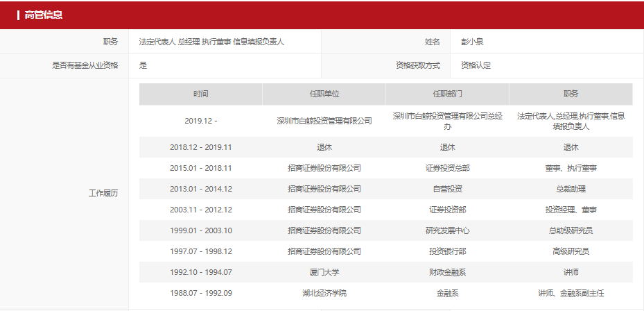The width and height of the screenshot is (644, 311).
Task: Select the 深圳市白鲸投资管理有限公司总经办 department cell
Action: coord(448,121)
